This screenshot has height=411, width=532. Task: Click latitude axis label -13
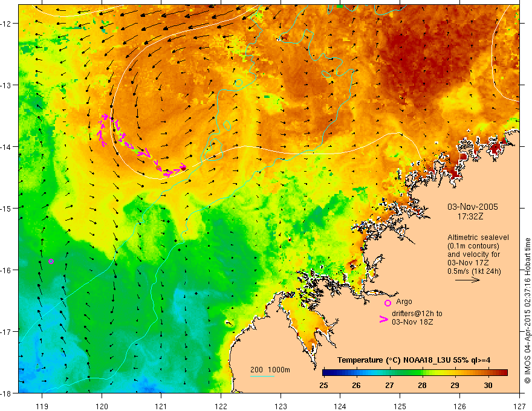(x=6, y=85)
